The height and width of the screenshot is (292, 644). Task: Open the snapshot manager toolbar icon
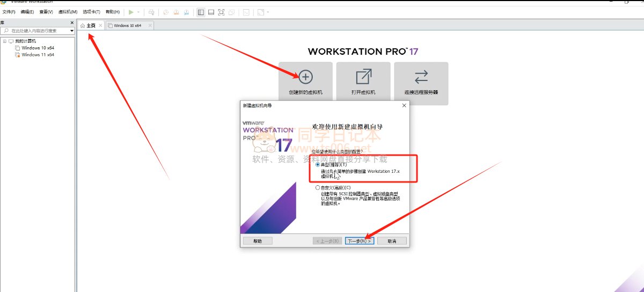pos(186,12)
